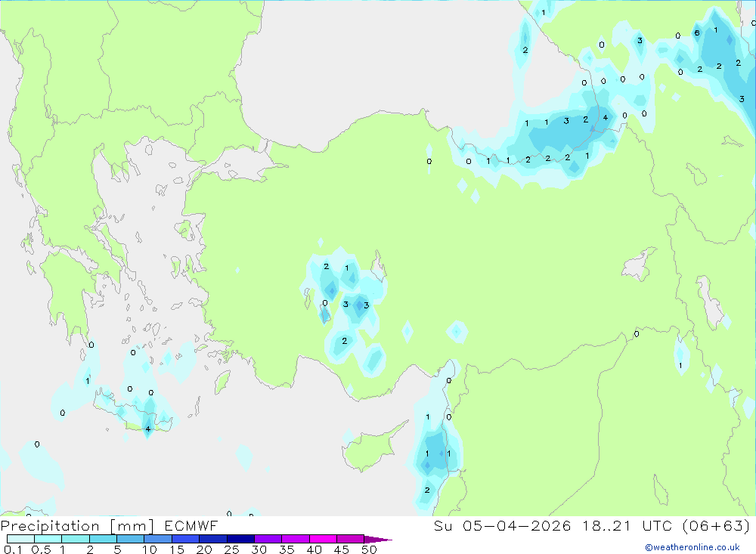Image resolution: width=756 pixels, height=554 pixels.
Task: Select the 1–2 mm legend color swatch
Action: pyautogui.click(x=76, y=539)
